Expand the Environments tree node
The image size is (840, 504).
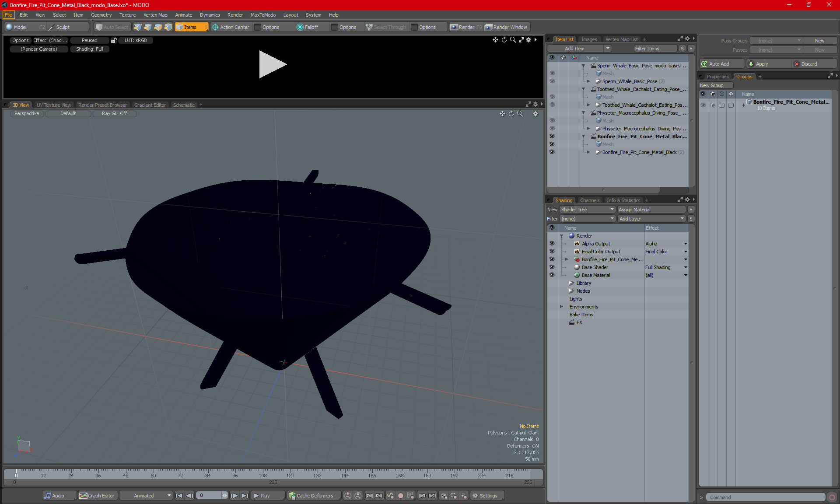(562, 307)
